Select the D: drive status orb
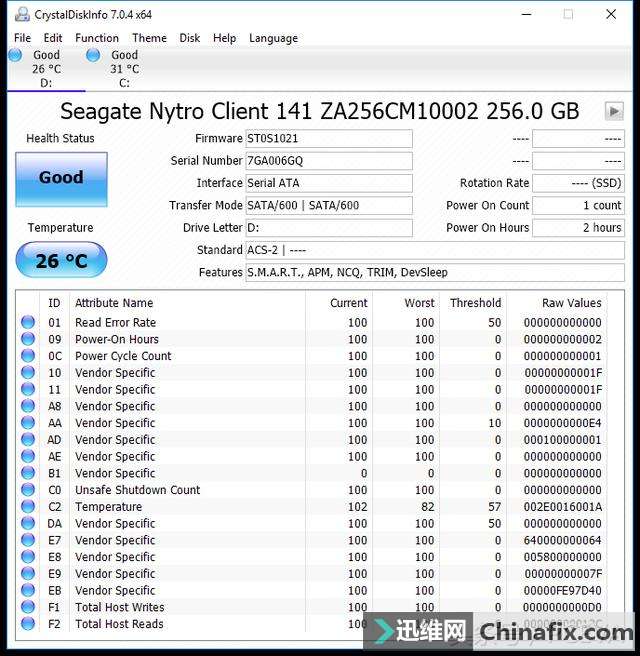The height and width of the screenshot is (656, 640). click(15, 55)
